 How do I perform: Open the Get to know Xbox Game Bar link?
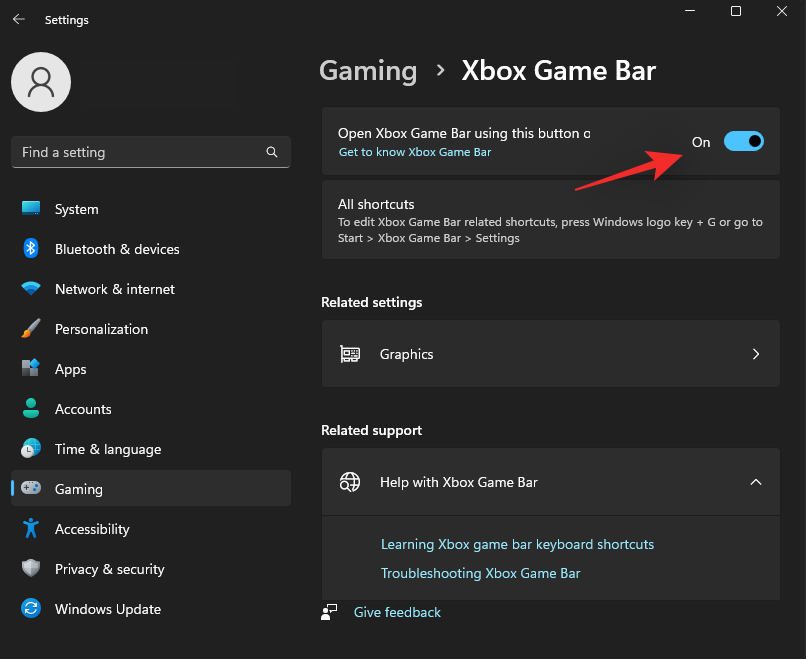pyautogui.click(x=415, y=152)
